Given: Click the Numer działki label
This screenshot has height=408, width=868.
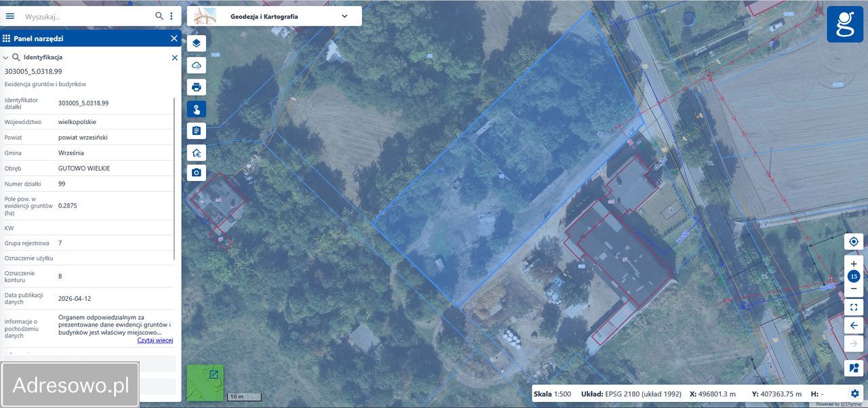Looking at the screenshot, I should pyautogui.click(x=23, y=184).
